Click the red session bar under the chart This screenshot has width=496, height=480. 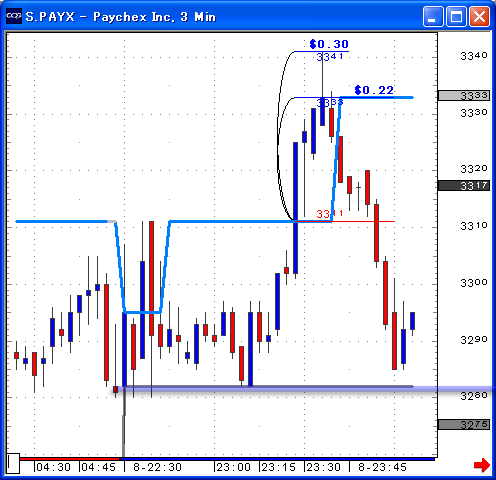(x=70, y=459)
